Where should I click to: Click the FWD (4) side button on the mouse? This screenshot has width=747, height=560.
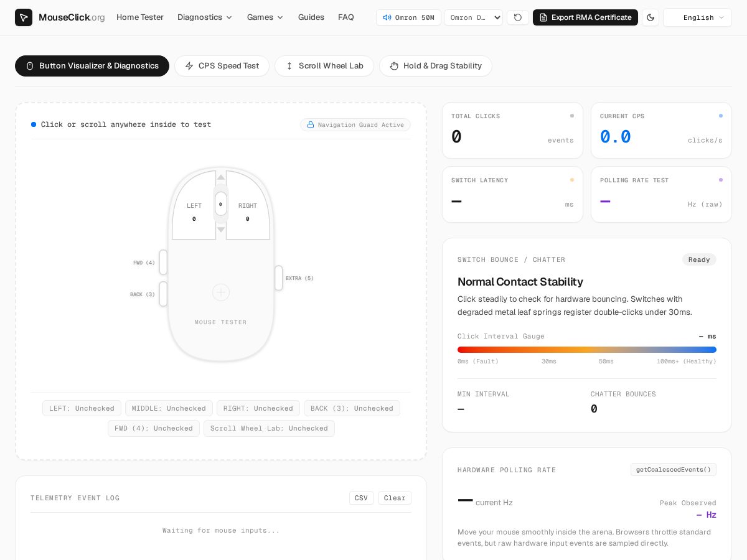(163, 262)
